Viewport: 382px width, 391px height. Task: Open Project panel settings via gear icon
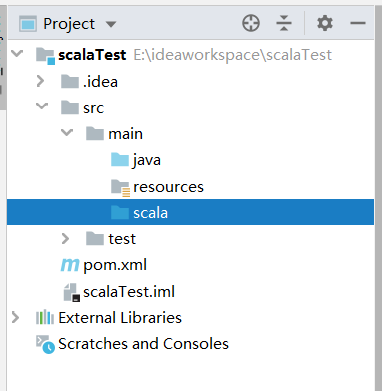pos(325,23)
